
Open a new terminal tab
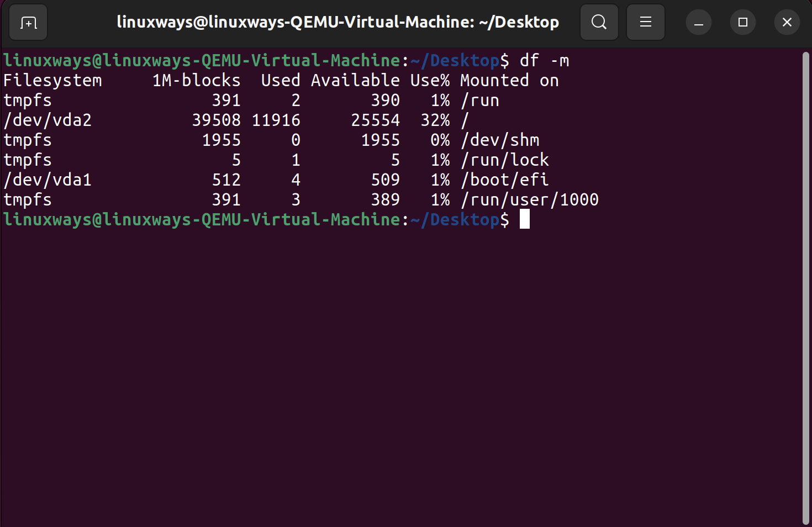pyautogui.click(x=28, y=22)
